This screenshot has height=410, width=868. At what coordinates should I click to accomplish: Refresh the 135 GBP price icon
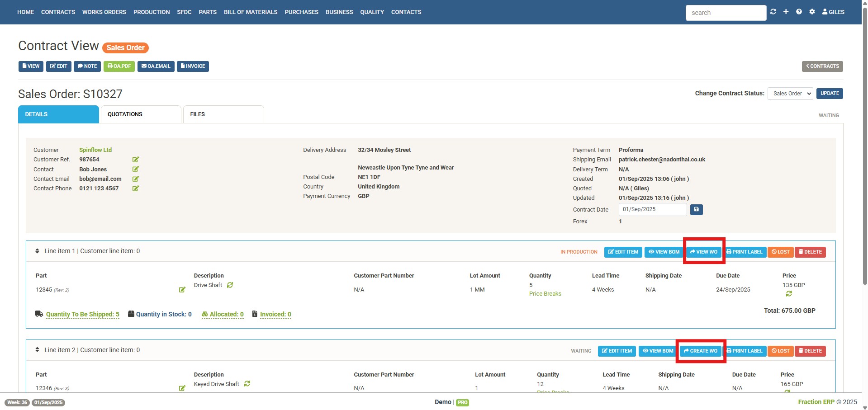789,293
